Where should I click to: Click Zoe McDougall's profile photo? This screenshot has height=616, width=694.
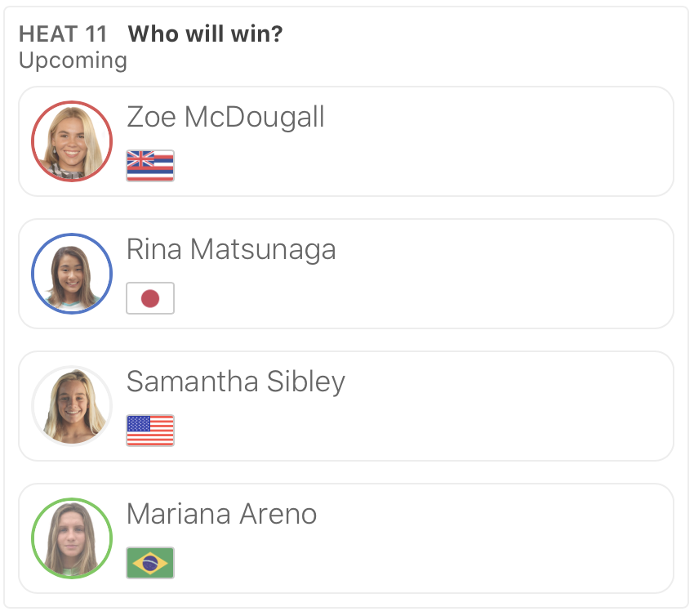pos(72,141)
